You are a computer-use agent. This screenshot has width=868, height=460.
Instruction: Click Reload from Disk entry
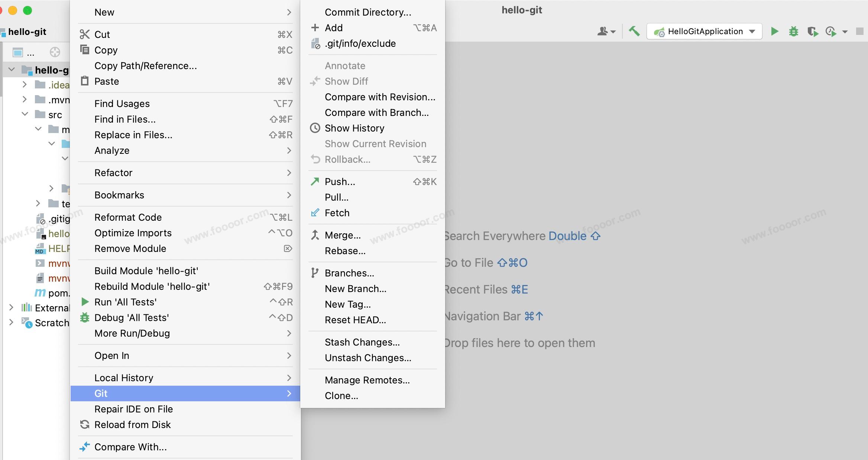pos(132,425)
